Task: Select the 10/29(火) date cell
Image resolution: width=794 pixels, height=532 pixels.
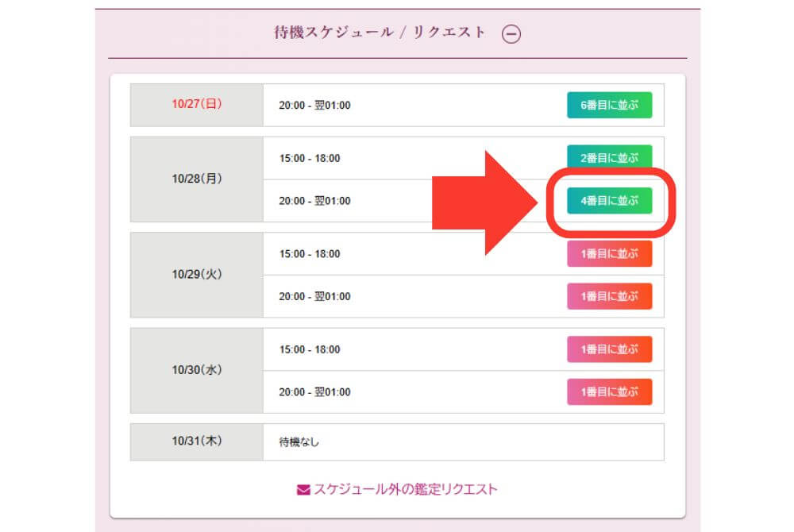Action: [x=196, y=275]
